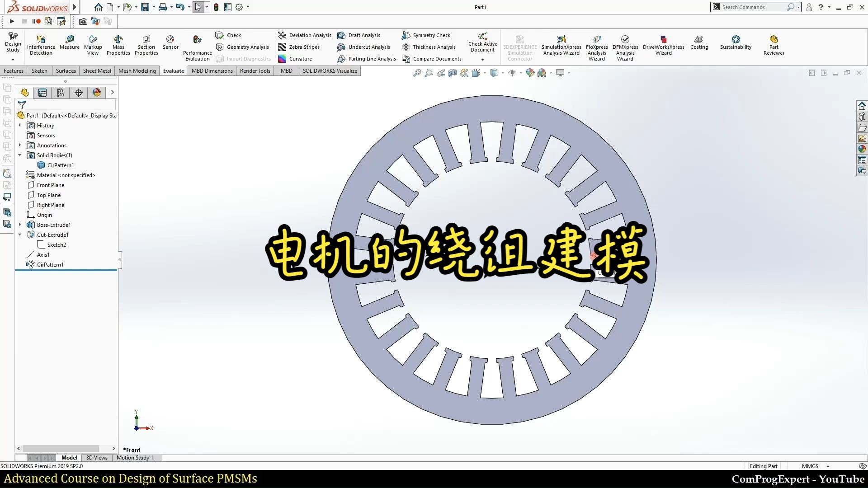
Task: Start the Sustainability evaluation
Action: pyautogui.click(x=736, y=44)
